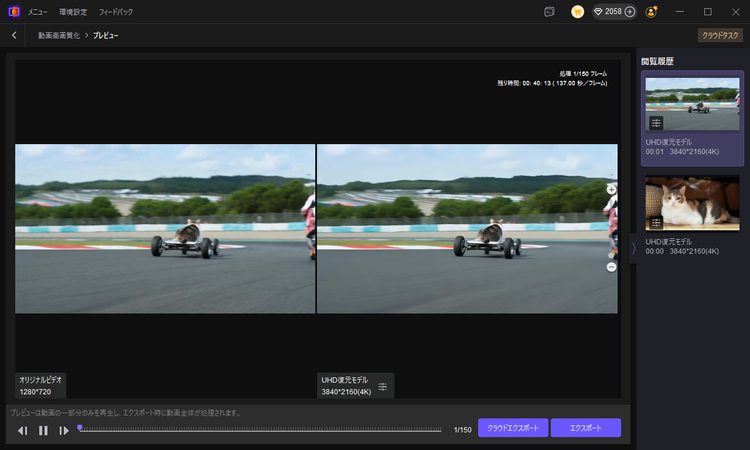Open the user account avatar icon
This screenshot has width=750, height=450.
click(x=651, y=12)
